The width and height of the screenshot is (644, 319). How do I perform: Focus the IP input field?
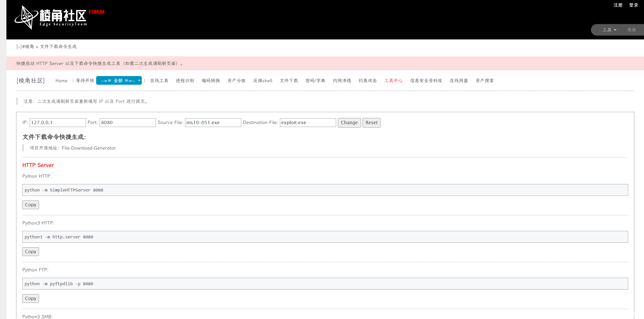pos(58,123)
